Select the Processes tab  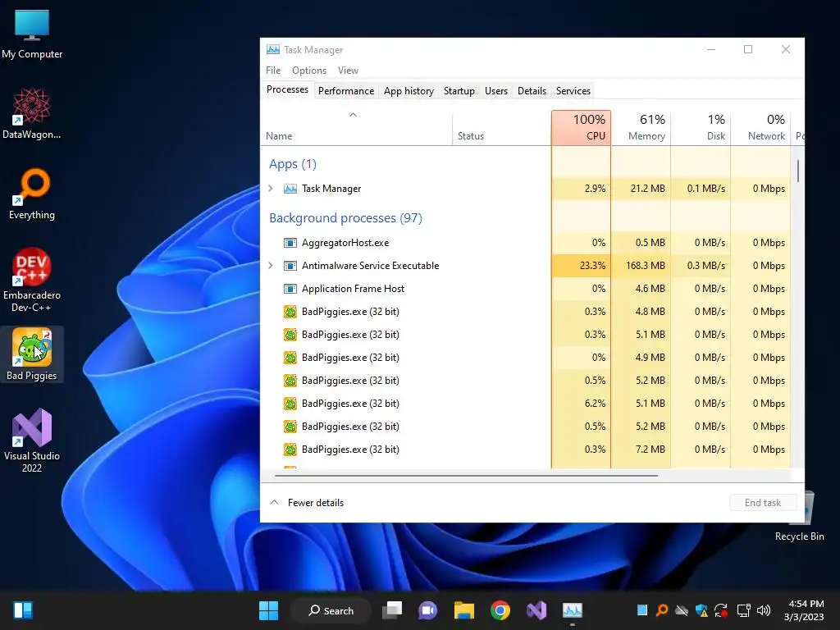coord(287,89)
